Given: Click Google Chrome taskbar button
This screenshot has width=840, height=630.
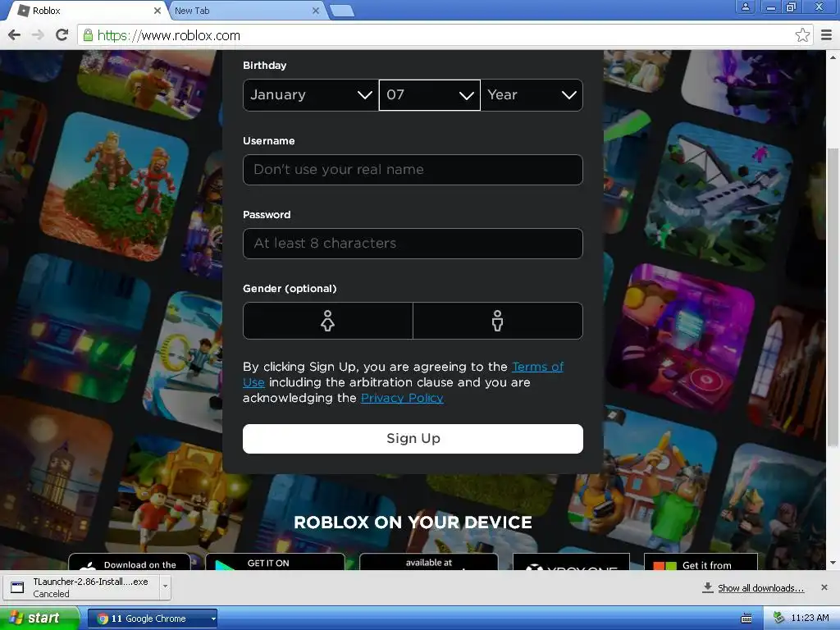Looking at the screenshot, I should [152, 619].
